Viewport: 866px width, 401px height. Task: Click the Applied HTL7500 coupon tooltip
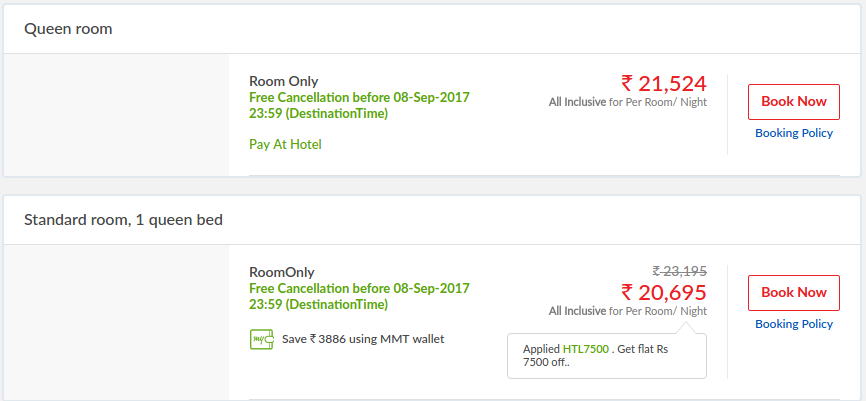pos(606,356)
